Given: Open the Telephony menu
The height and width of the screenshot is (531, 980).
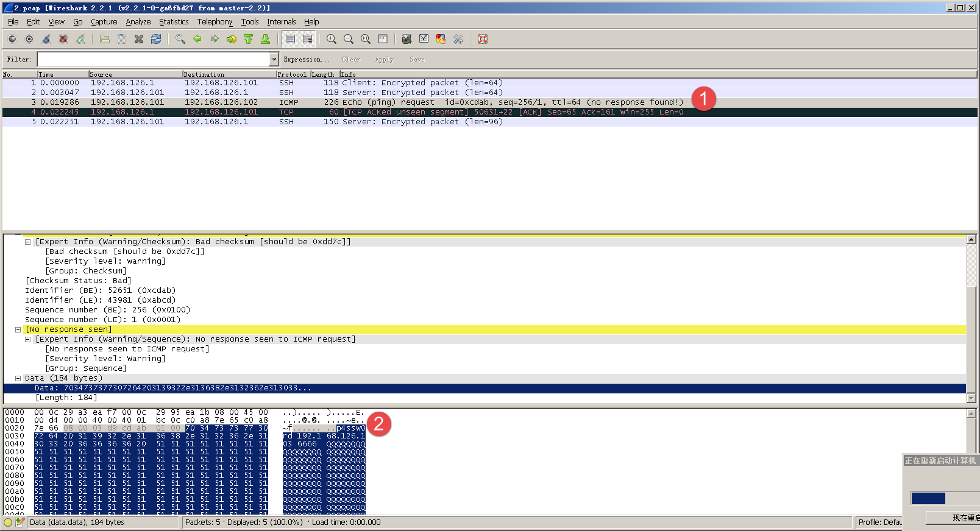Looking at the screenshot, I should tap(215, 22).
